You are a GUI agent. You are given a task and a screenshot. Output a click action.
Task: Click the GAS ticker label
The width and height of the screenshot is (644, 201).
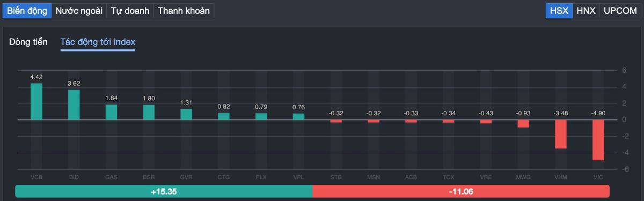click(x=111, y=177)
